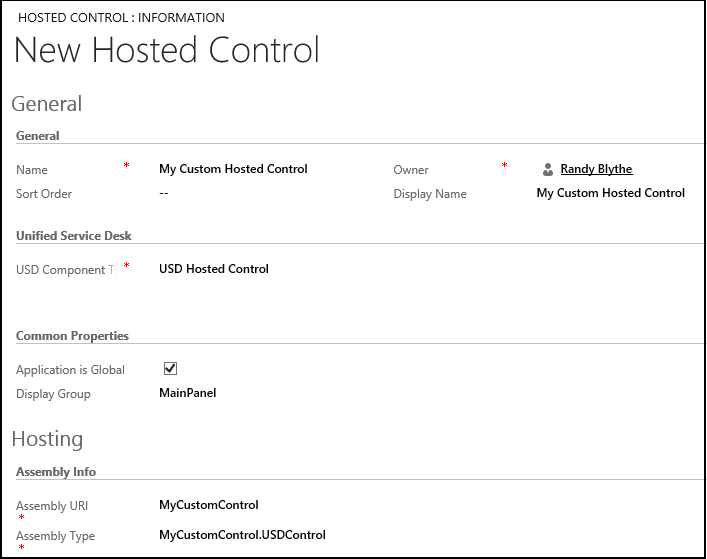Collapse the General tab heading
The height and width of the screenshot is (559, 707).
tap(46, 104)
